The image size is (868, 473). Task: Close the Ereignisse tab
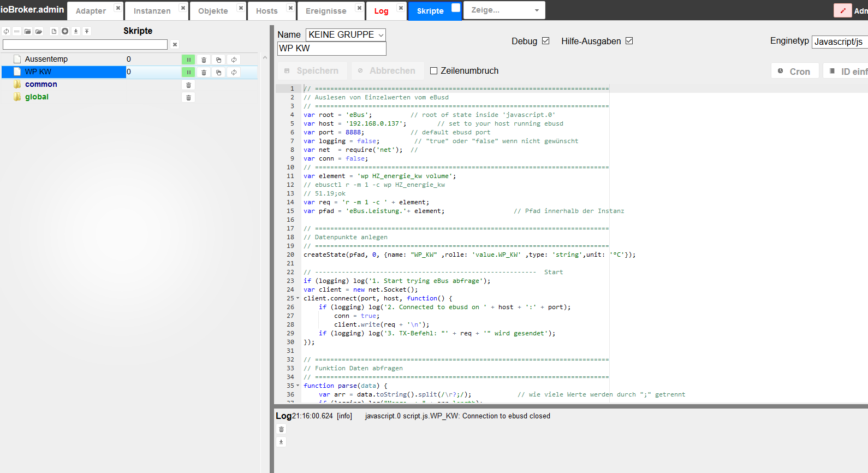point(359,8)
